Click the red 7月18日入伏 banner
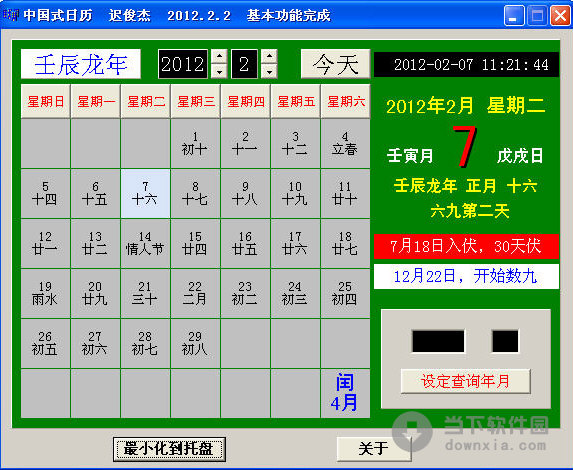This screenshot has height=470, width=573. pyautogui.click(x=466, y=246)
